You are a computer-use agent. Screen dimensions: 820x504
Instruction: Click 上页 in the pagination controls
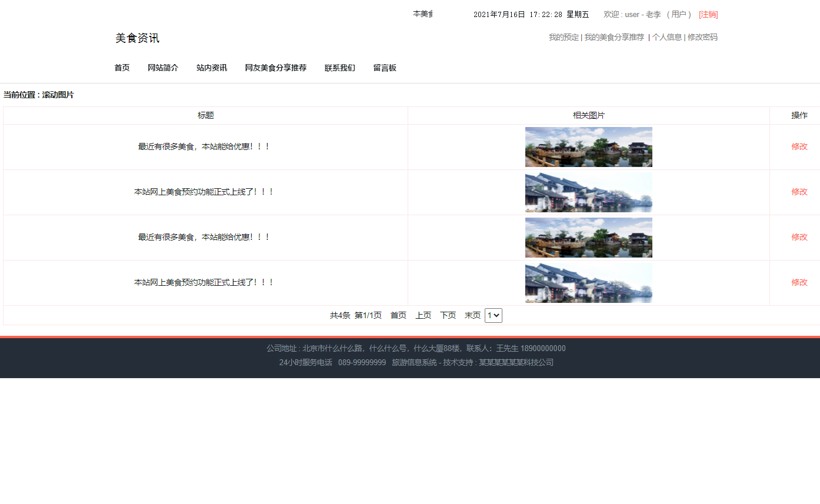(x=423, y=315)
